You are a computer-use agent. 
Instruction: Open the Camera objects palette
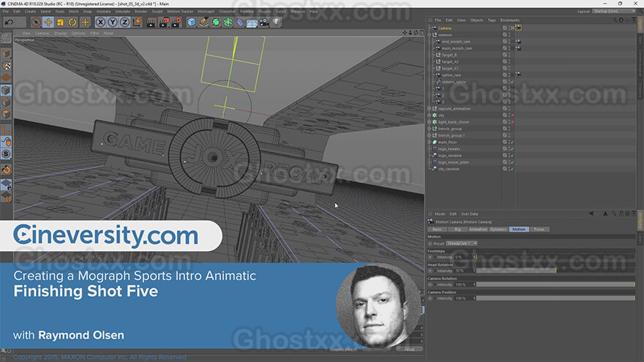pos(264,22)
